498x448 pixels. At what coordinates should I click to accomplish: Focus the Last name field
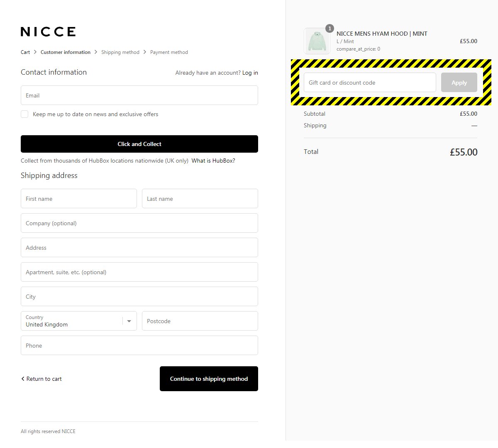[200, 199]
